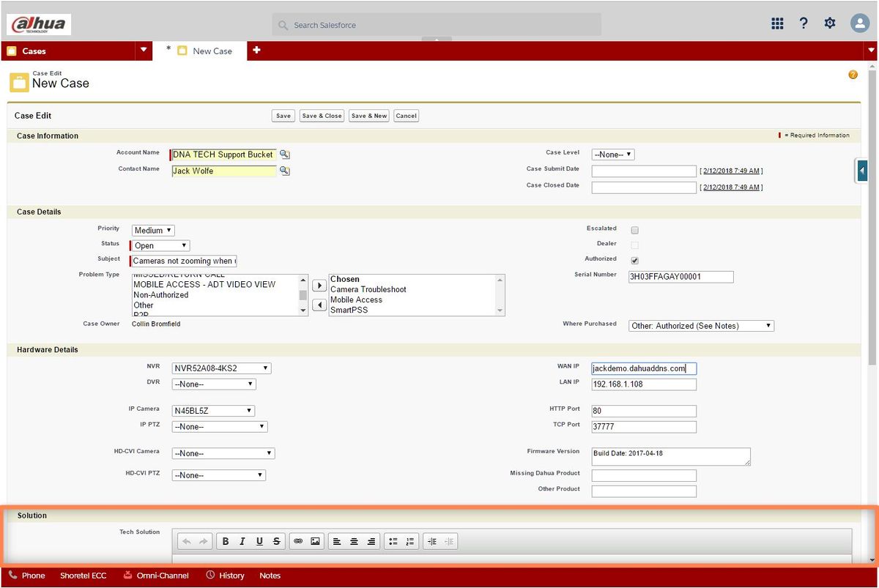The image size is (879, 588).
Task: Open the Where Purchased dropdown
Action: click(701, 326)
